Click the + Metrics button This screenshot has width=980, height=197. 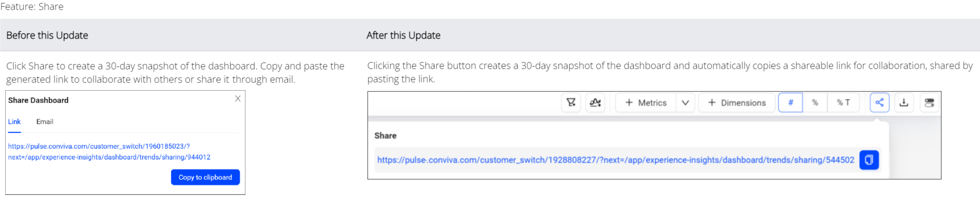[x=646, y=103]
